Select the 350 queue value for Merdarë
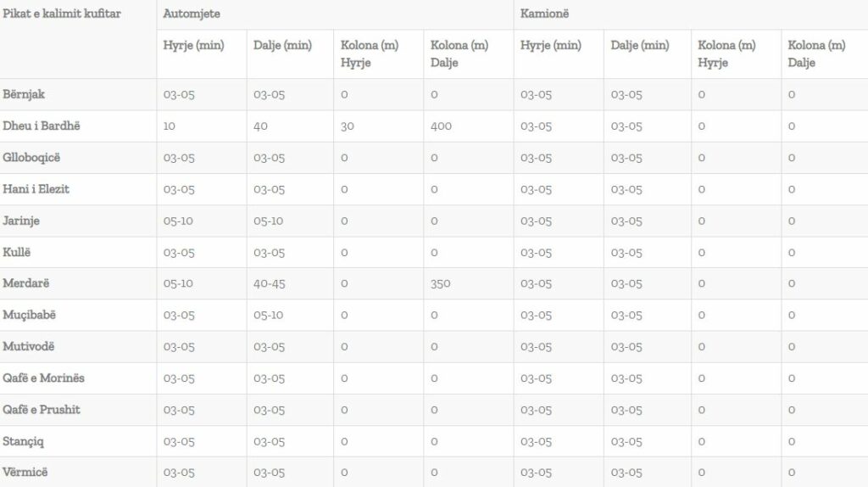Viewport: 868px width, 487px height. 441,283
